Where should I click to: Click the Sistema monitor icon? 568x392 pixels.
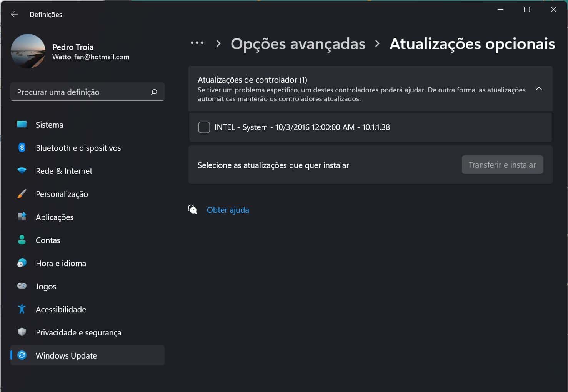pos(22,124)
